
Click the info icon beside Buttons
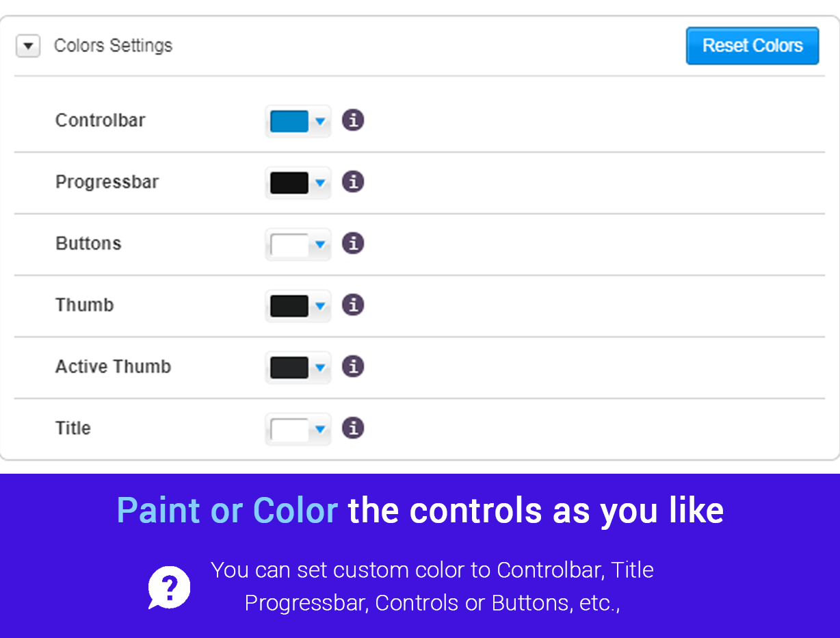[x=352, y=244]
